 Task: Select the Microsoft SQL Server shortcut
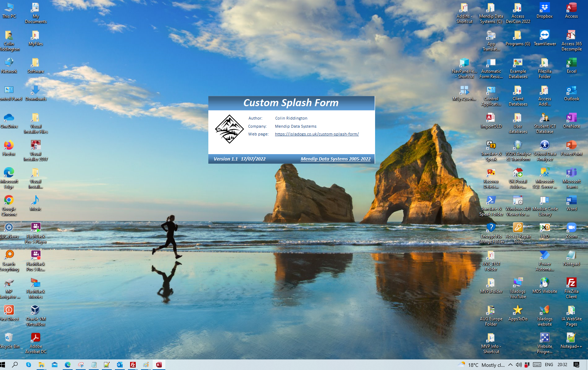[x=545, y=178]
